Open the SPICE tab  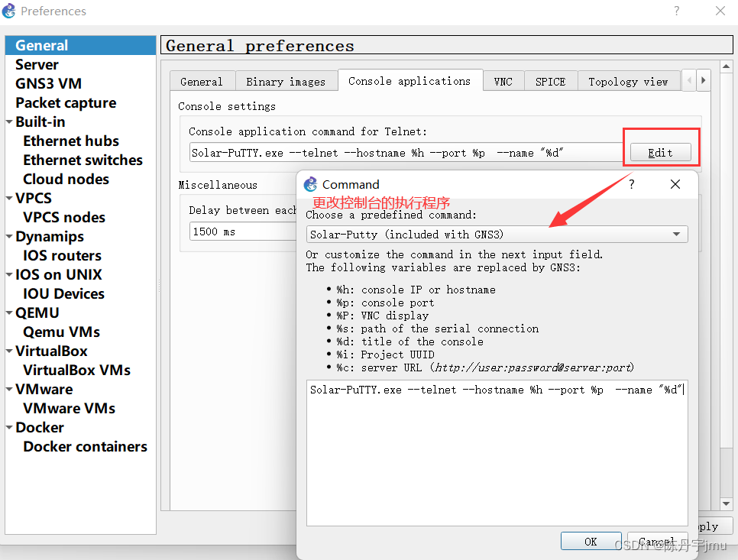[x=550, y=82]
